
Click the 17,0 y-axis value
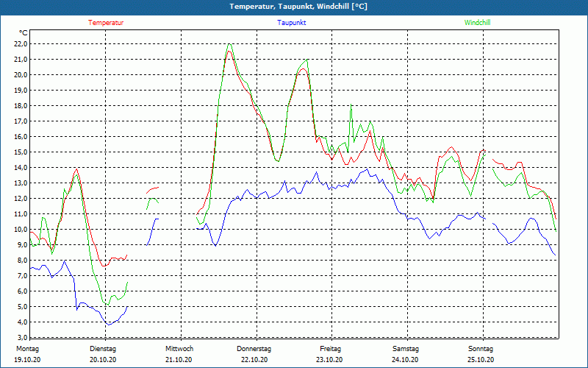(21, 121)
